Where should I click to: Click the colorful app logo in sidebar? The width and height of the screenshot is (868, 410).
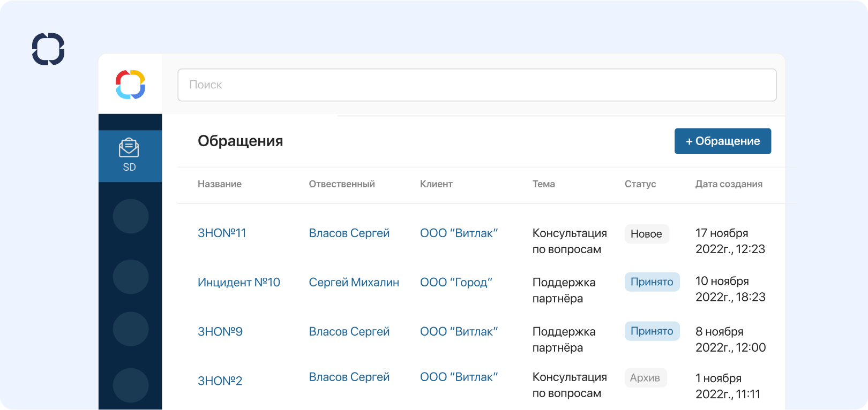130,85
